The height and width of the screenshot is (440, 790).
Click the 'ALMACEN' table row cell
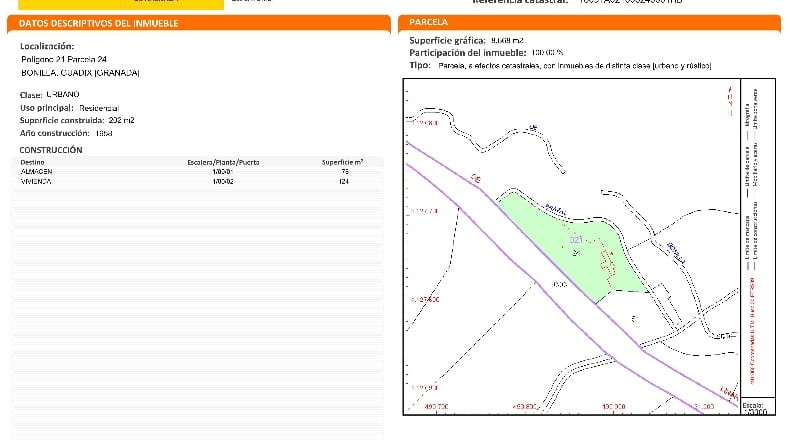tap(36, 172)
